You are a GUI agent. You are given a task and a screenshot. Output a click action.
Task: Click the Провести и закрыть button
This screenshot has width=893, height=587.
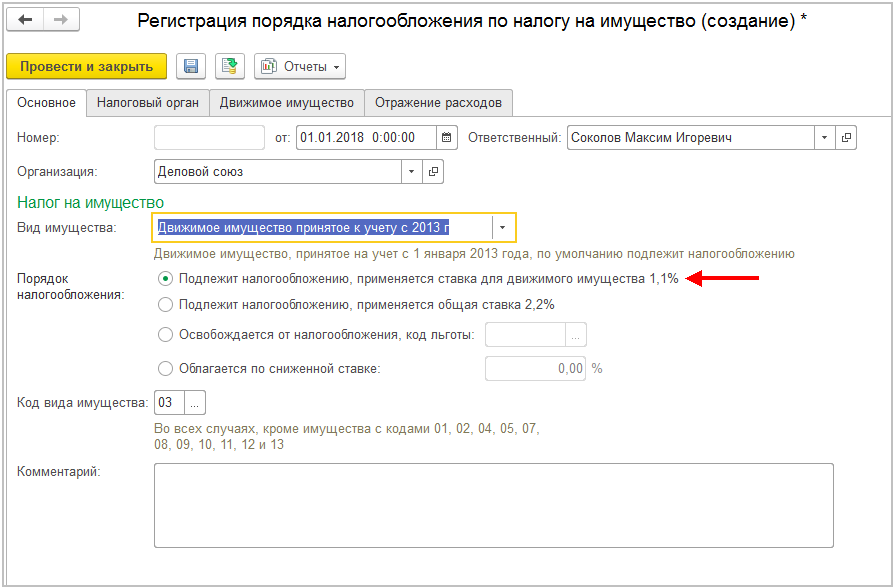click(87, 67)
